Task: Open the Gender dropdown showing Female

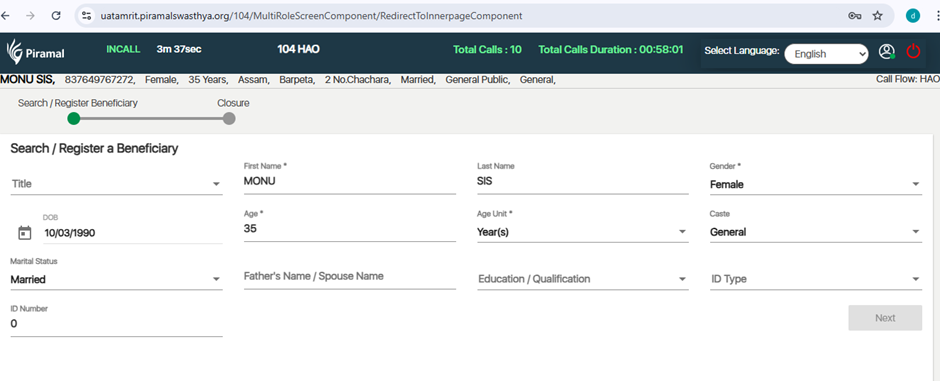Action: click(815, 185)
